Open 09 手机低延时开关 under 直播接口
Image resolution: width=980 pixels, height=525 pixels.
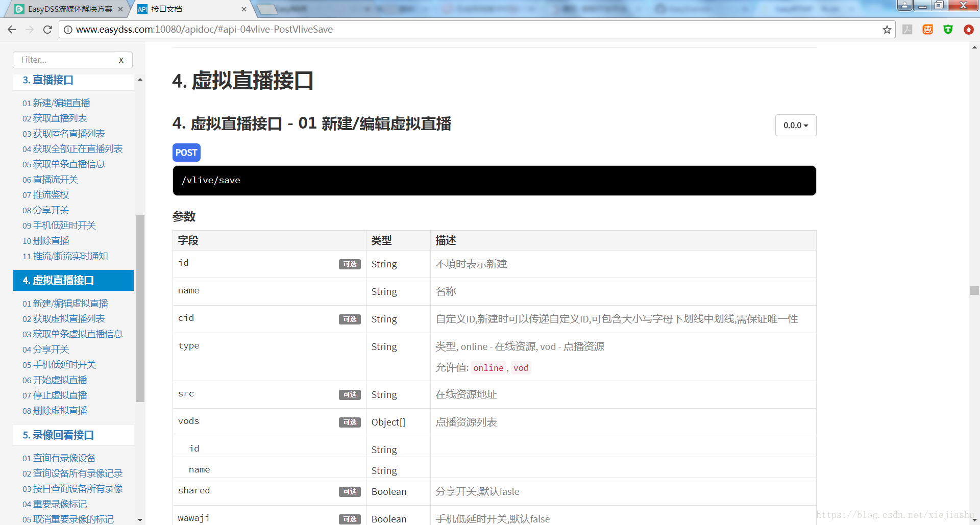pos(59,226)
